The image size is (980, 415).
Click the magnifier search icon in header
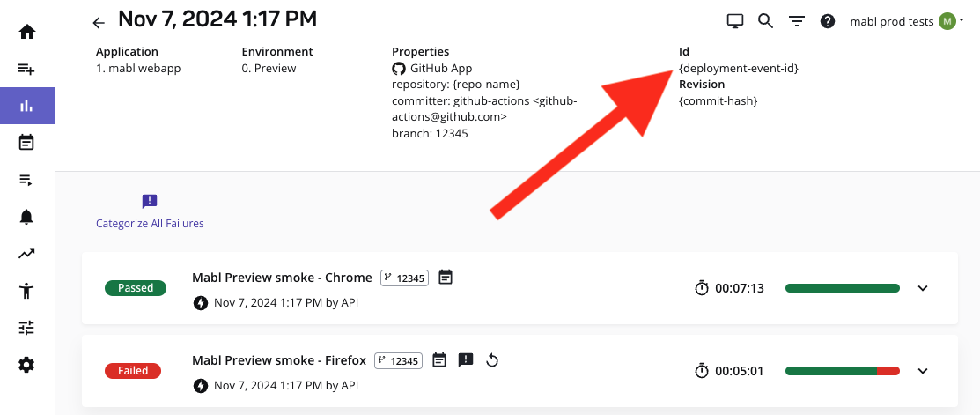click(765, 21)
